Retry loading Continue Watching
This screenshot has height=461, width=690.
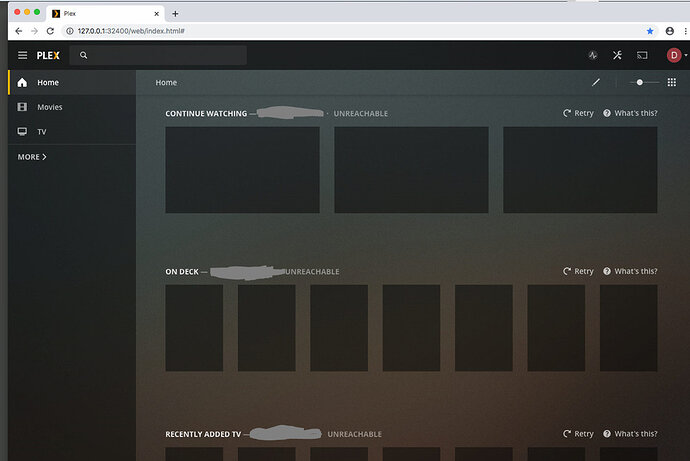click(578, 113)
